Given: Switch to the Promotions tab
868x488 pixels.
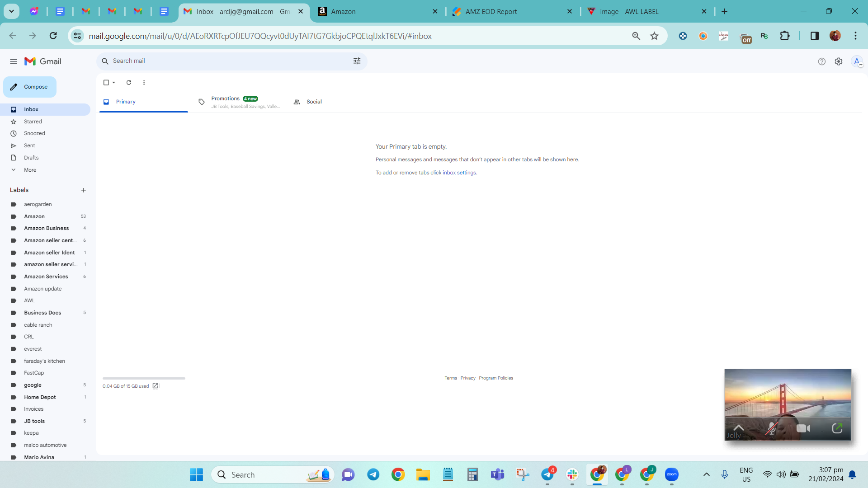Looking at the screenshot, I should click(239, 102).
